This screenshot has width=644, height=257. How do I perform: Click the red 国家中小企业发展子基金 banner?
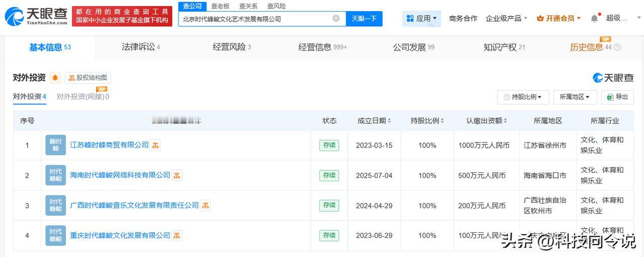point(122,16)
